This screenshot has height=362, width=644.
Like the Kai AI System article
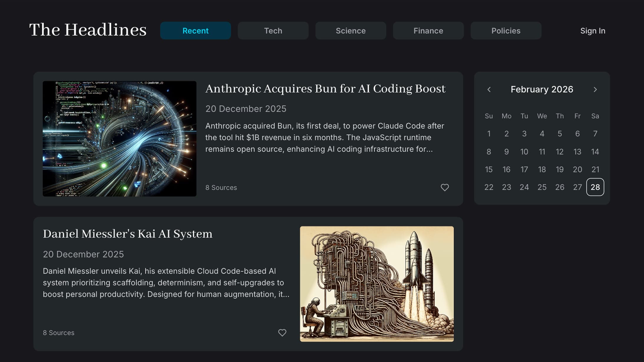[282, 333]
